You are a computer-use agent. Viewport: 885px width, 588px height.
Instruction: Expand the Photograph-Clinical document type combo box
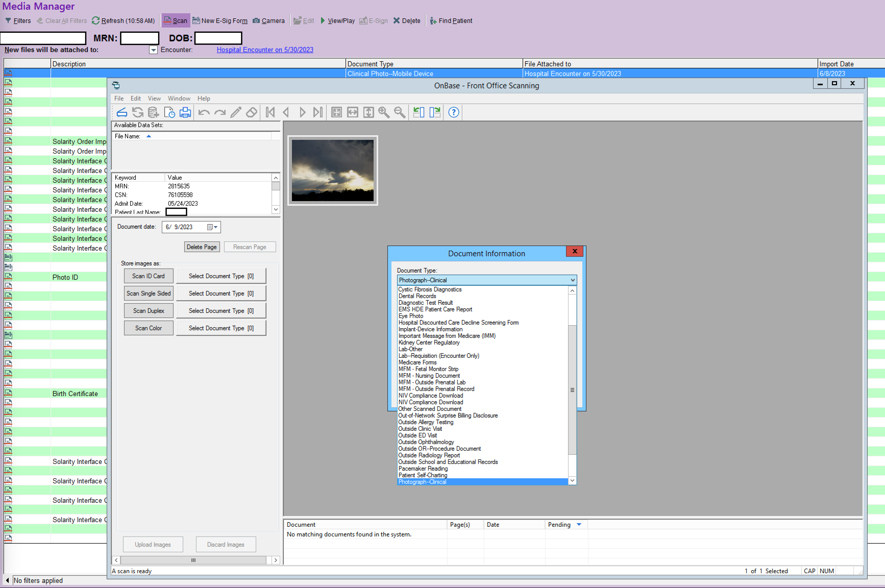tap(573, 280)
